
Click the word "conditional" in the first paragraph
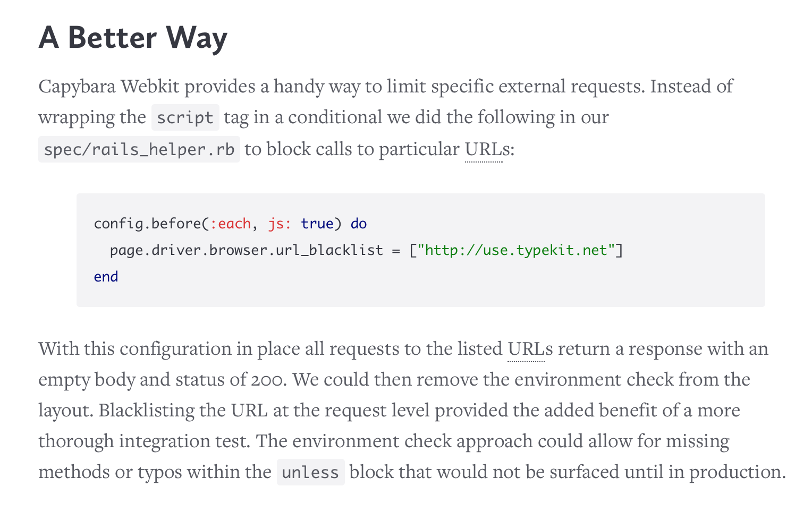click(x=335, y=117)
